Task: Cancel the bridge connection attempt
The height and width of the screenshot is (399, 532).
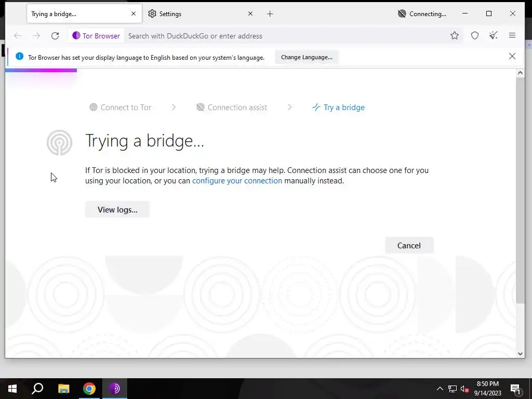Action: 409,246
